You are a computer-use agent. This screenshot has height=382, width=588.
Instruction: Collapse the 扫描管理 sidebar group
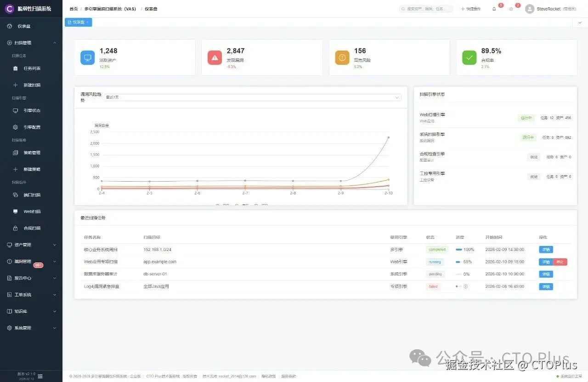(x=31, y=43)
